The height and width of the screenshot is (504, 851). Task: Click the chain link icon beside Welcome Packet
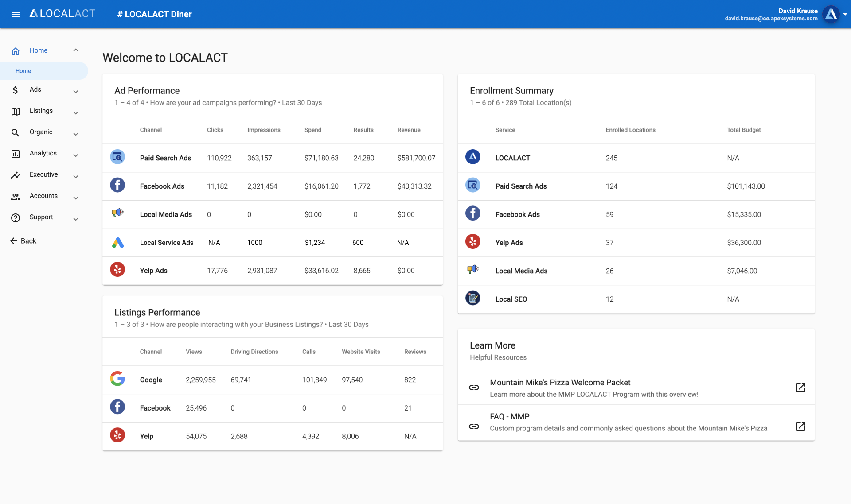(x=474, y=388)
